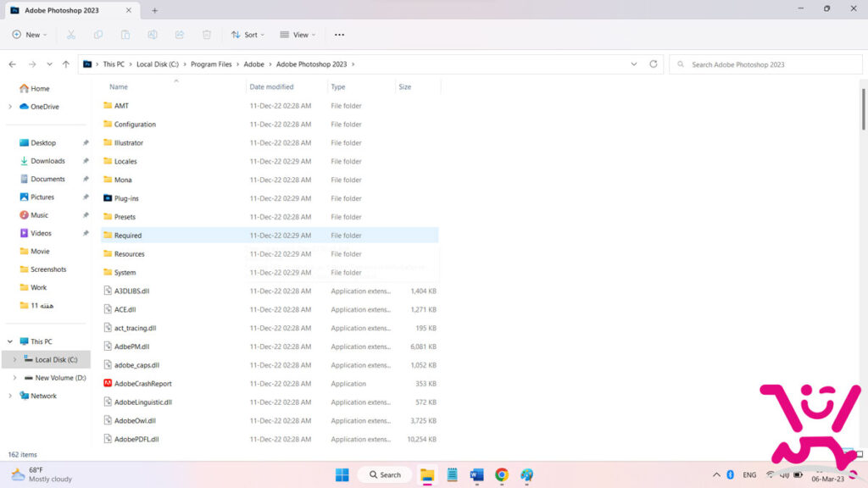Click the Paste icon in toolbar

pyautogui.click(x=125, y=35)
